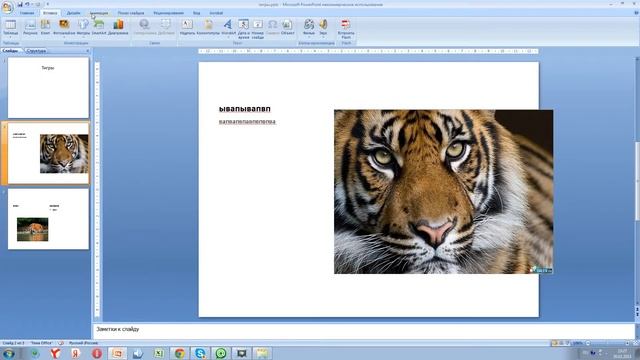Open the Таблица dropdown
The width and height of the screenshot is (640, 360).
[11, 28]
